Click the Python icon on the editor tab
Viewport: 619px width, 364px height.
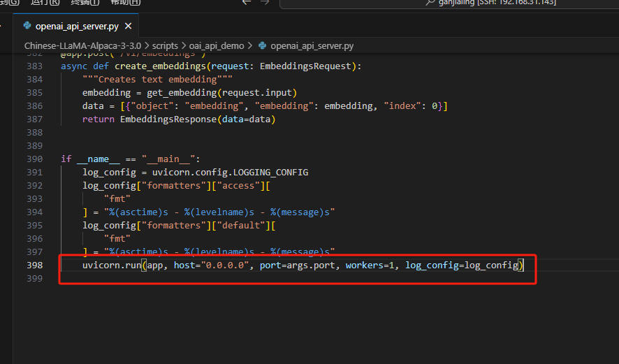click(x=27, y=26)
